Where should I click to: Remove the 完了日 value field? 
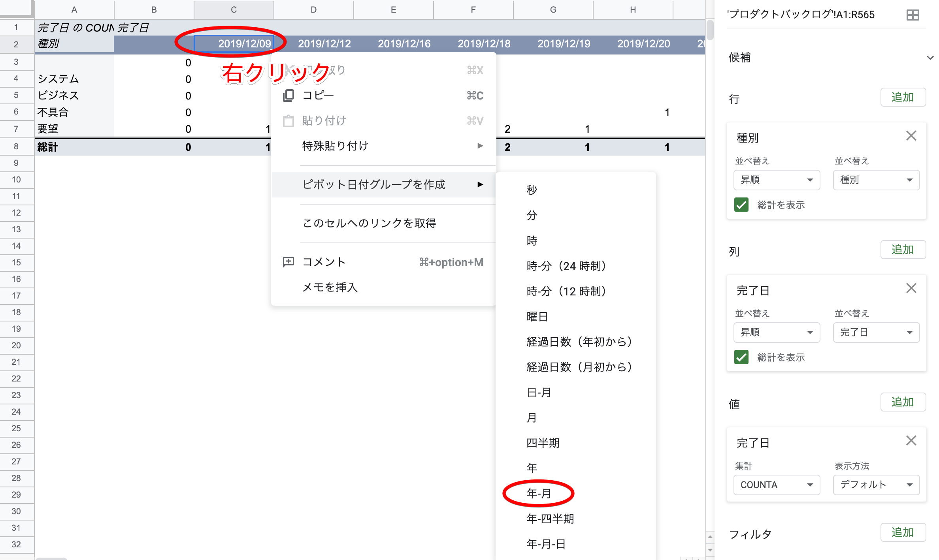pyautogui.click(x=911, y=441)
